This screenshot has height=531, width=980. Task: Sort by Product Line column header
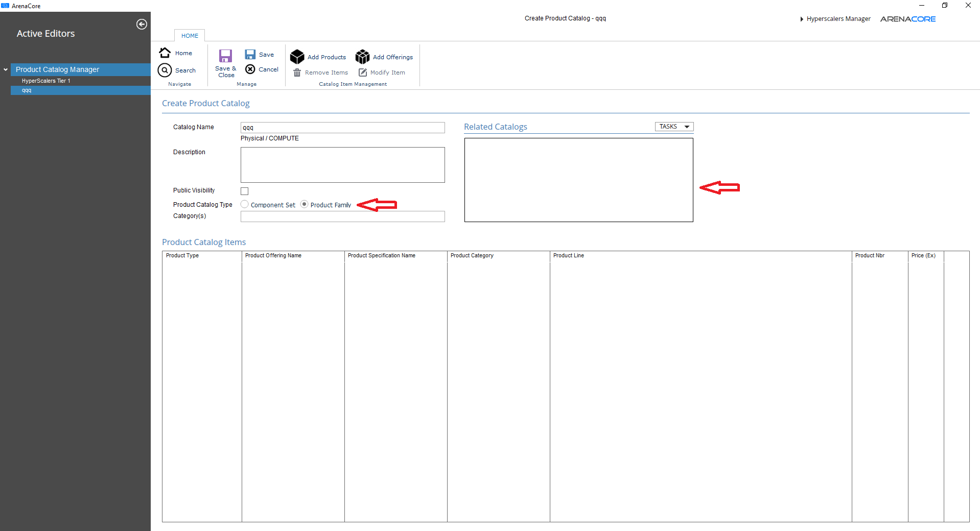point(701,256)
